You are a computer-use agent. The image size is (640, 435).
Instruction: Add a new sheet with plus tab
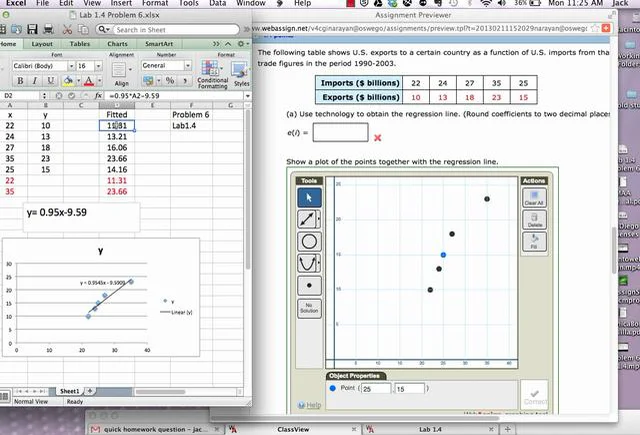(90, 391)
